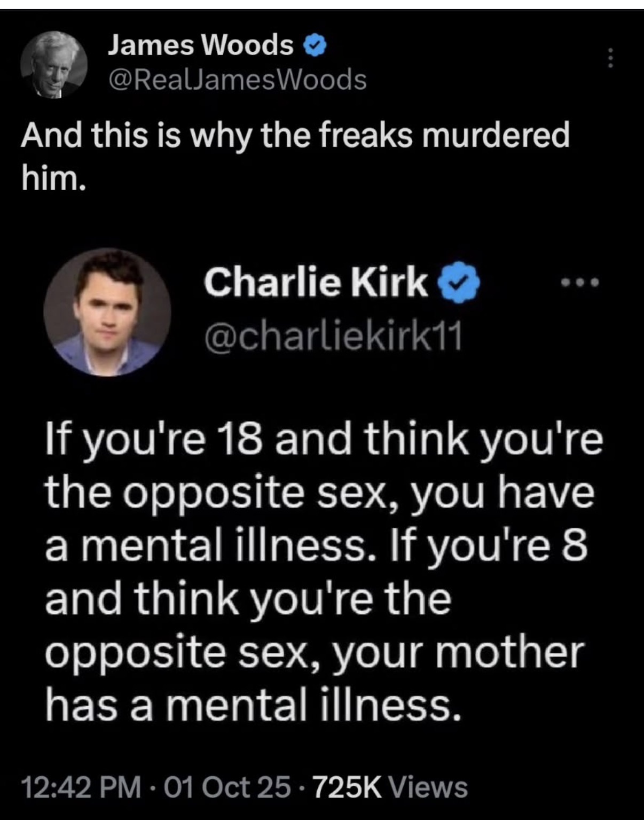Visit the @RealJamesWoods handle
Viewport: 644px width, 820px height.
pos(237,80)
